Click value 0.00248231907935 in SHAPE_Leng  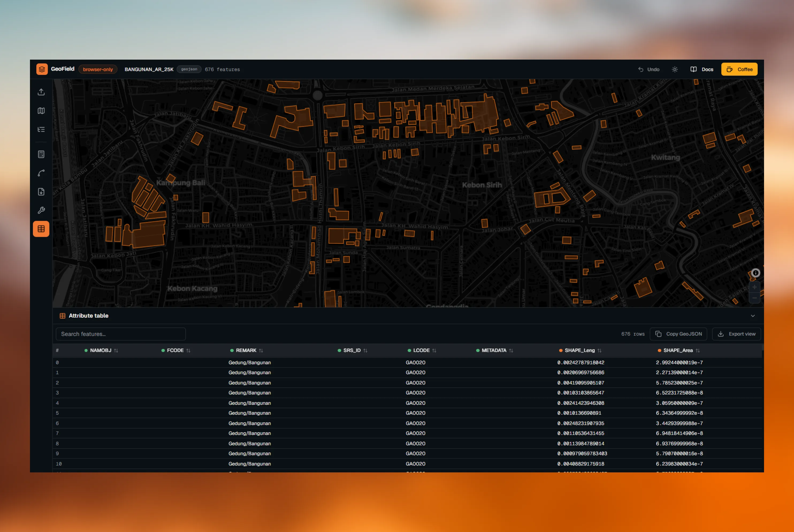click(581, 423)
